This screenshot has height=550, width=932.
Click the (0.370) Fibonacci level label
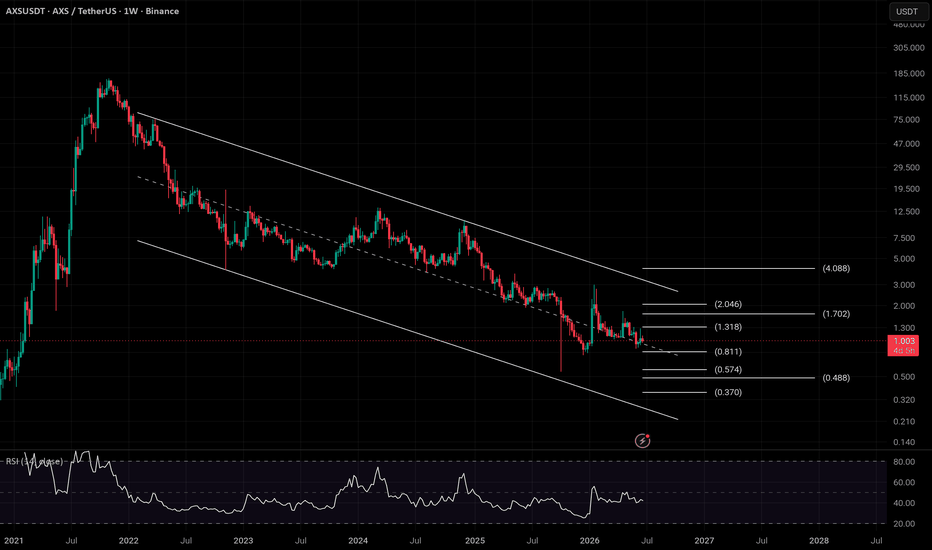(728, 392)
